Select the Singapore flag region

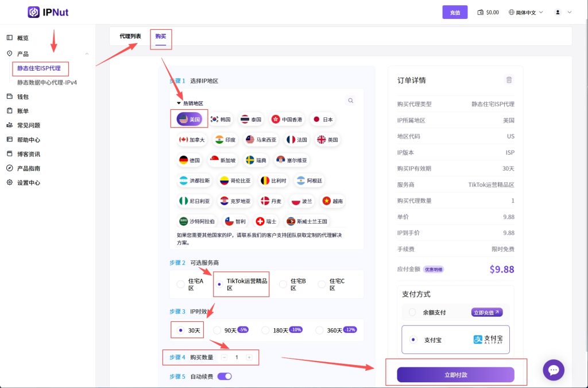tap(223, 160)
